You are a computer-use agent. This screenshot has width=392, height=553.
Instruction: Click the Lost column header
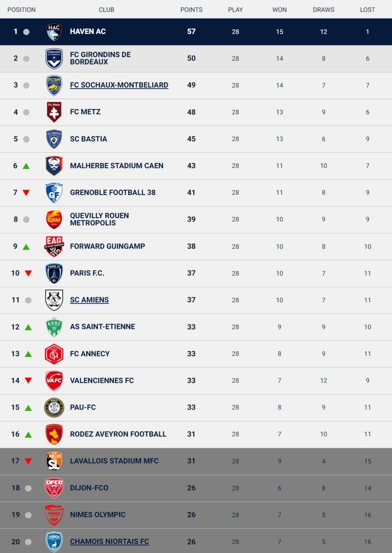click(x=367, y=10)
